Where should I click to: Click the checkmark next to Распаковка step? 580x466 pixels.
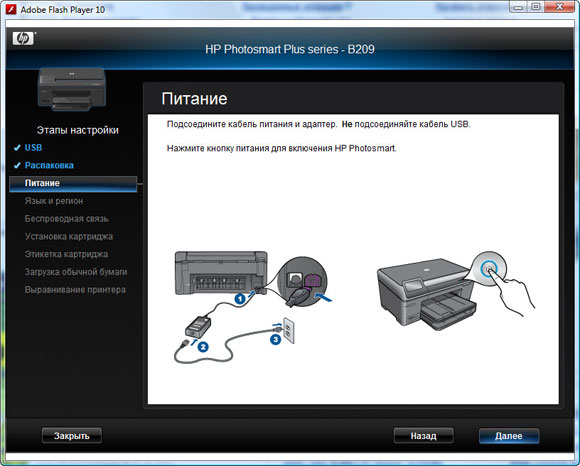17,165
